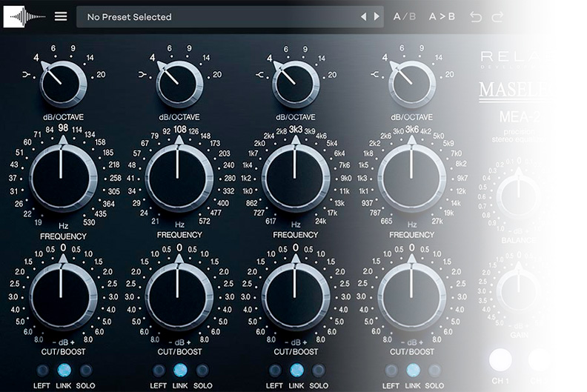Toggle SOLO button on 108 Hz band
This screenshot has height=392, width=587.
[x=202, y=371]
